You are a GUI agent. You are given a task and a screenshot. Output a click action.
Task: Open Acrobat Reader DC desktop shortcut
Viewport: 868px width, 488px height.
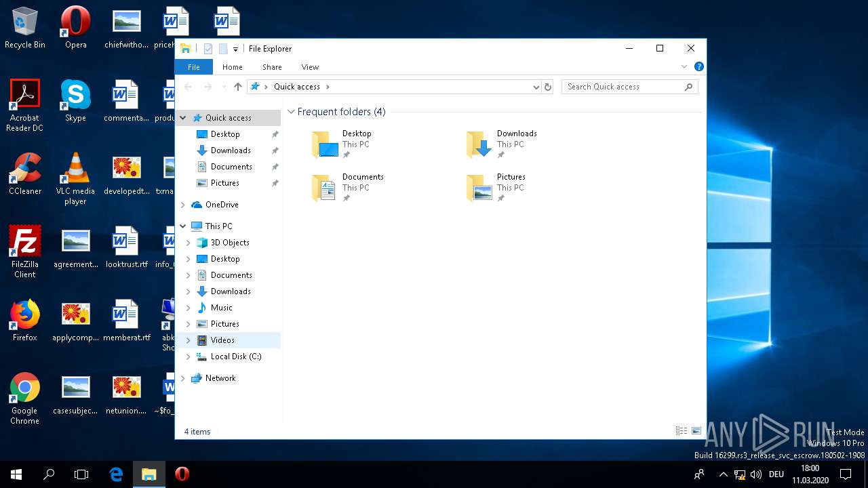[x=25, y=106]
